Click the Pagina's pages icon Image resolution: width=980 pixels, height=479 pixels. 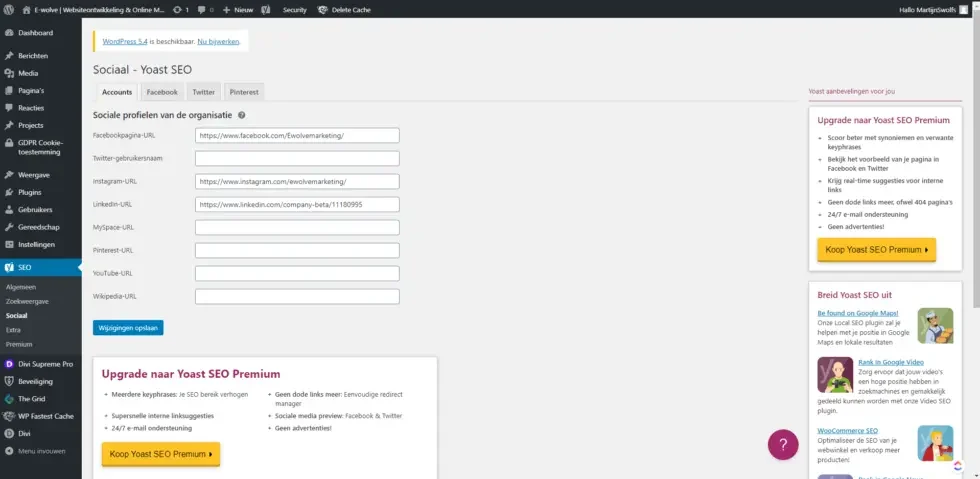pyautogui.click(x=9, y=91)
